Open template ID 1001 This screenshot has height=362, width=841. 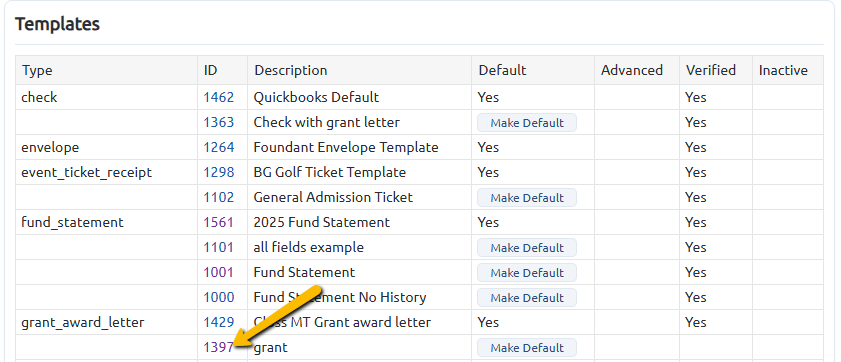point(219,272)
